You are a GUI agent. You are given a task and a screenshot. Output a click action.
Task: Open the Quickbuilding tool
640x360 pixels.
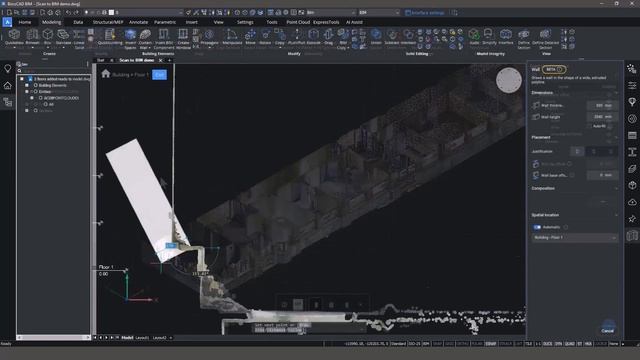(110, 37)
